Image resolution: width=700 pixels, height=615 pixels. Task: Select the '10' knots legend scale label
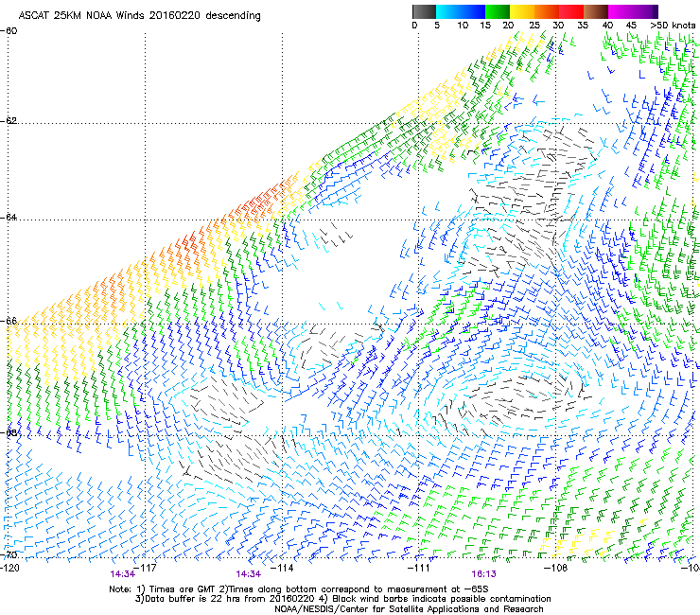click(x=463, y=26)
